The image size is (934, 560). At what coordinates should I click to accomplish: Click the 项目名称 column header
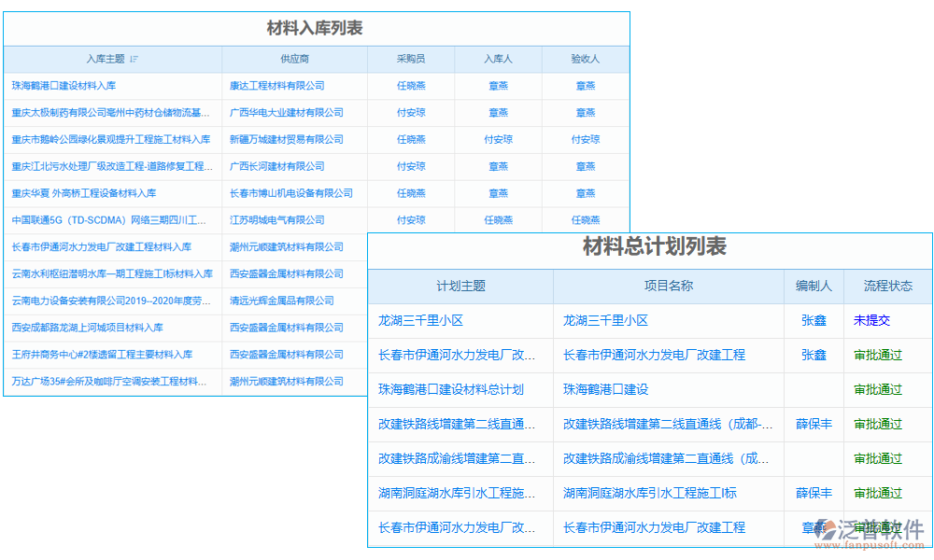[x=668, y=286]
